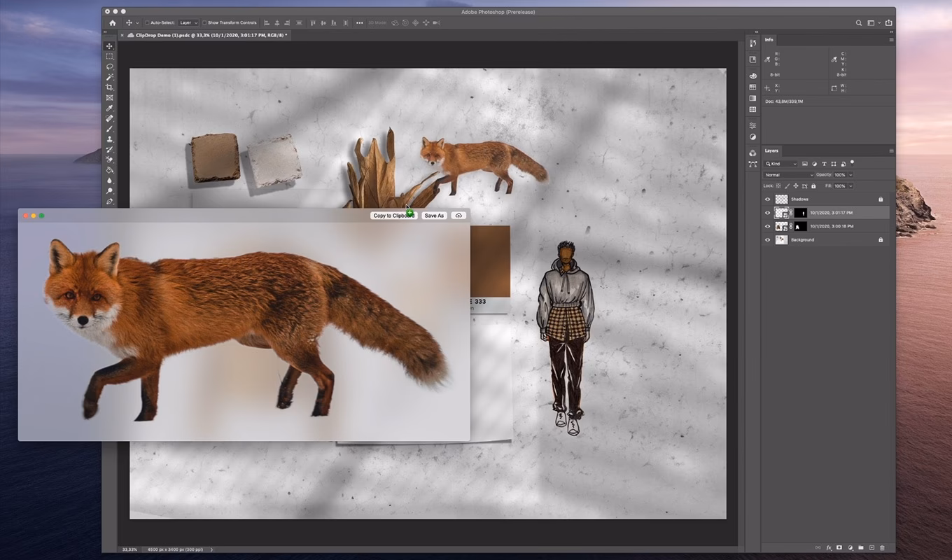
Task: Click the mask thumbnail of 3:01:17 PM layer
Action: tap(800, 213)
